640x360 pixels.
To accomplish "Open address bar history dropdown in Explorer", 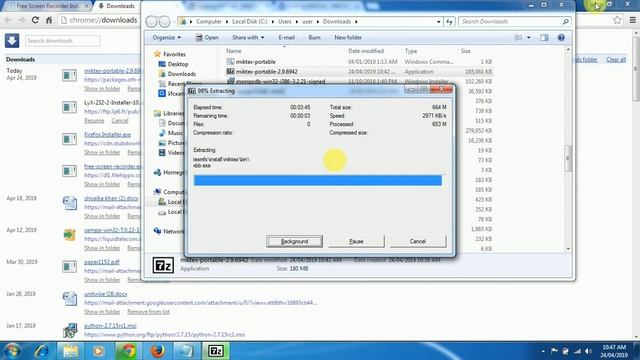I will 439,21.
